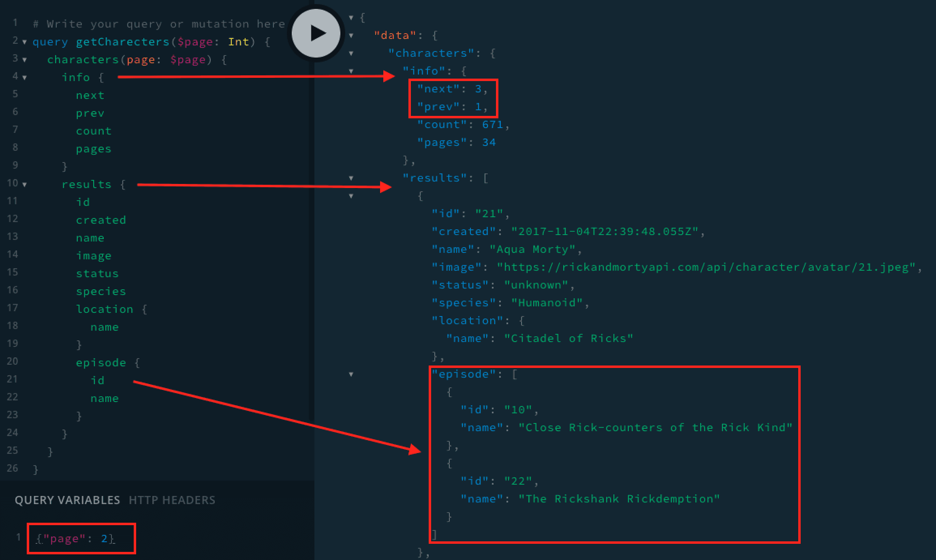The image size is (936, 560).
Task: Click the episode title "Close Rick-counters of the Rick Kind"
Action: 656,427
